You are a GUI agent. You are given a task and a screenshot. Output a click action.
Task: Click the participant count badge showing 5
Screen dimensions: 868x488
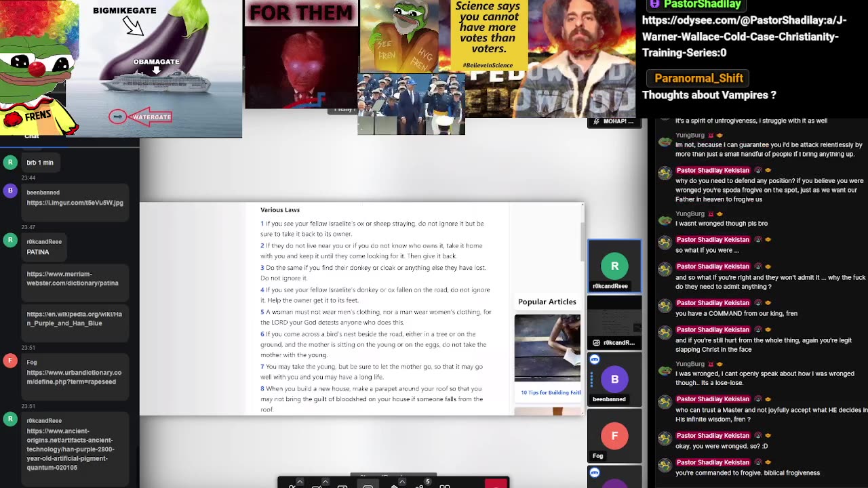[x=427, y=482]
